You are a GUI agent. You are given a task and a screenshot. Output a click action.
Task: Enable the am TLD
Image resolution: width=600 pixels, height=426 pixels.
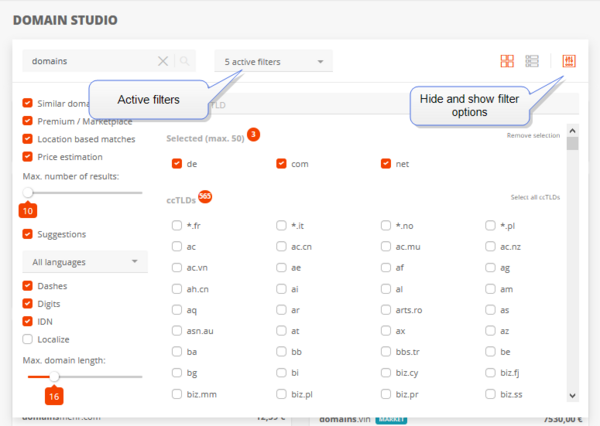490,289
